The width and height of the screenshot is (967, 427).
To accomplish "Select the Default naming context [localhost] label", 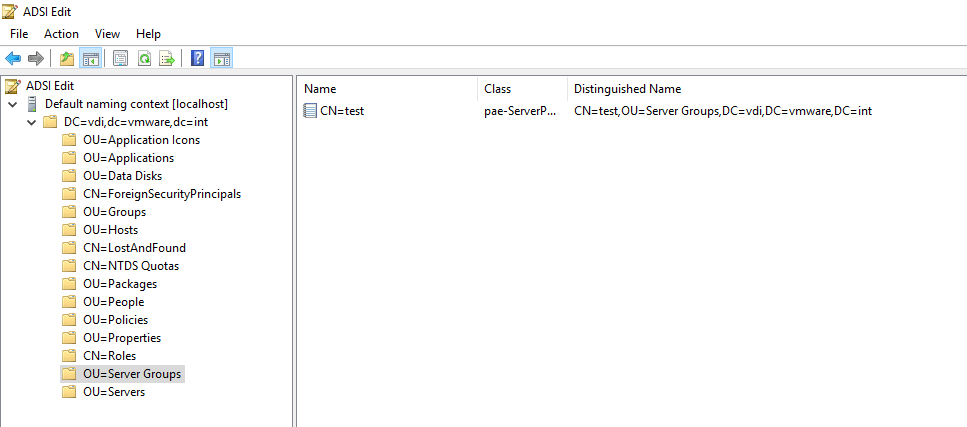I will pyautogui.click(x=136, y=104).
